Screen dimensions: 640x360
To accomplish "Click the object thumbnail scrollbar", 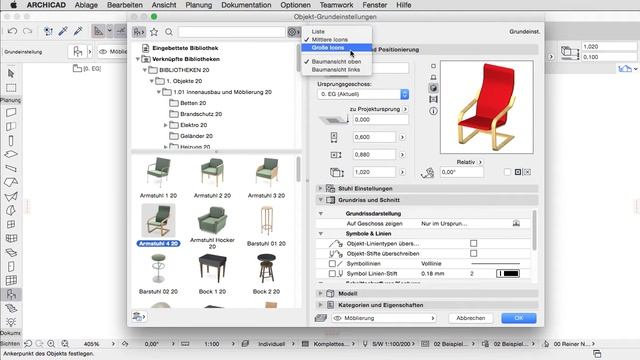I will pyautogui.click(x=298, y=169).
